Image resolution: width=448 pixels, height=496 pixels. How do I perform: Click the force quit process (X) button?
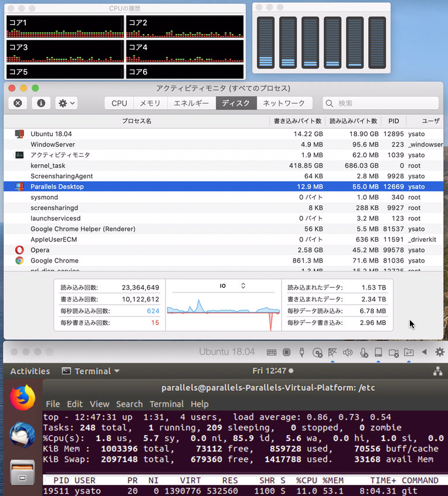(x=18, y=103)
